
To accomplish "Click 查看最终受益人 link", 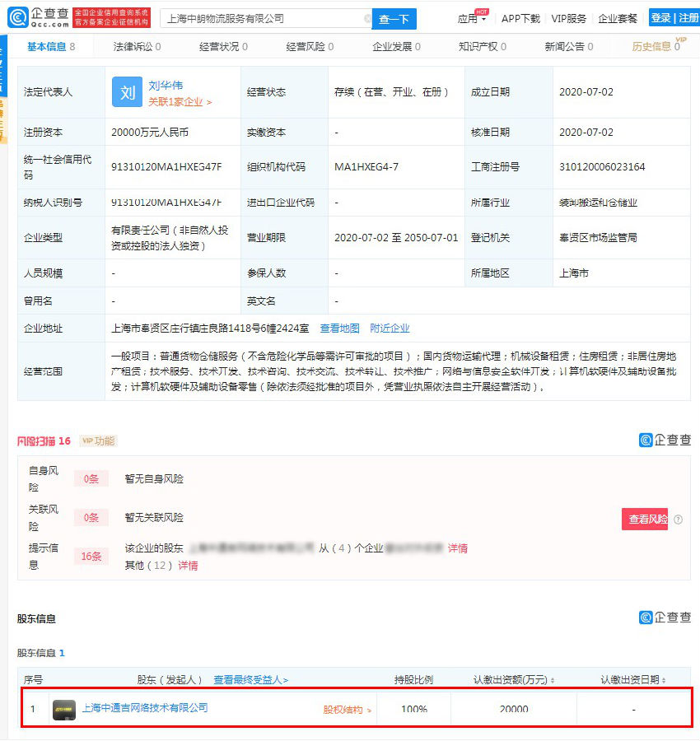I will click(251, 679).
